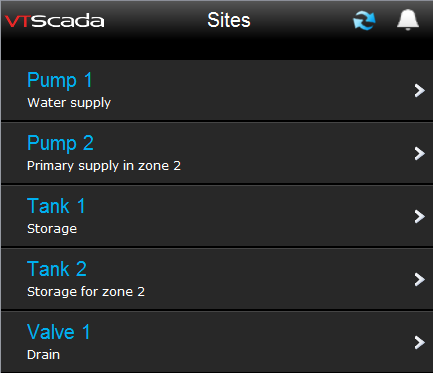The image size is (433, 373).
Task: Open alarm notifications via bell icon
Action: pos(408,20)
